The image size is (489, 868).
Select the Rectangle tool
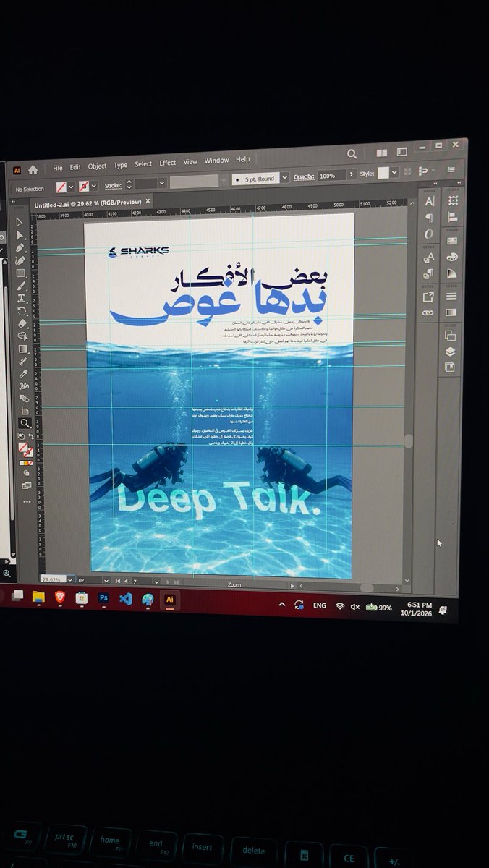(20, 273)
